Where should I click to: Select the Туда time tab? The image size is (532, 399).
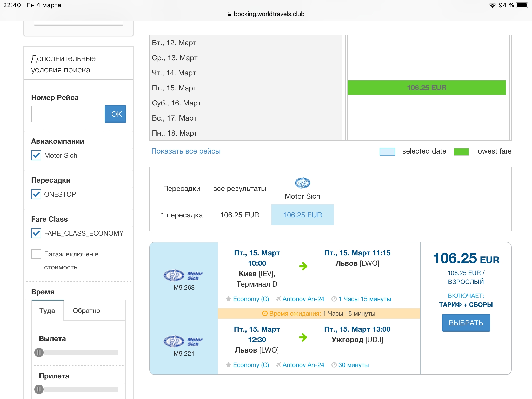(x=47, y=310)
